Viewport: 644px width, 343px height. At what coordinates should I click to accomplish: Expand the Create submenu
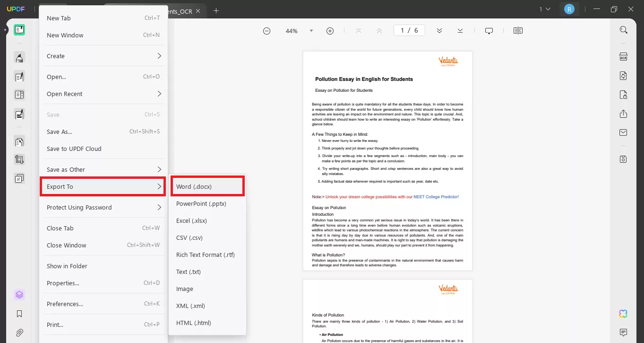[x=103, y=56]
